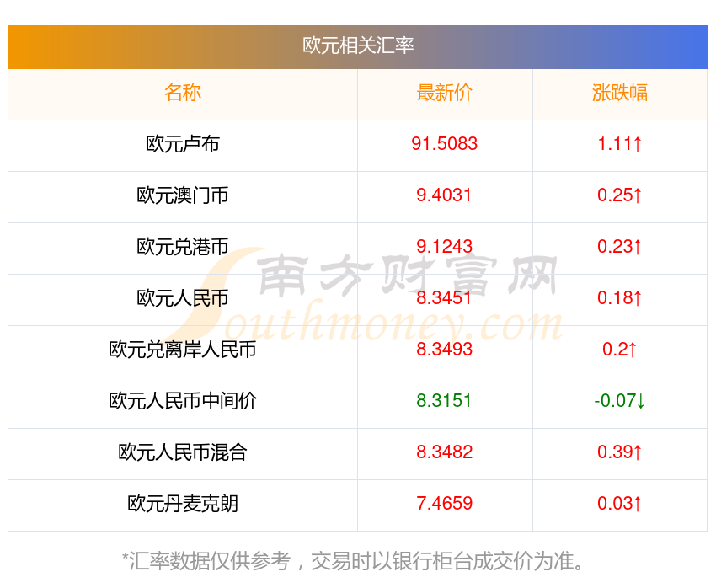Click the change value 0.25↑
The image size is (716, 588).
tap(620, 195)
